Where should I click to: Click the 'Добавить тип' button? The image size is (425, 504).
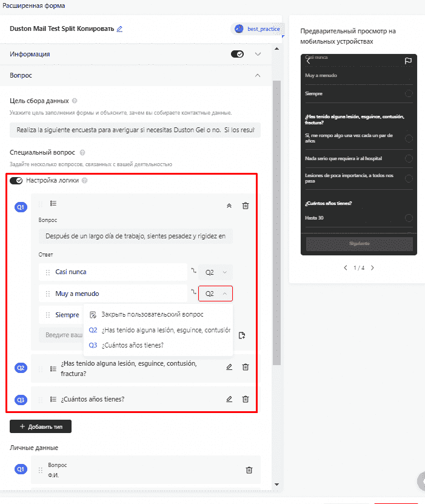[x=41, y=426]
